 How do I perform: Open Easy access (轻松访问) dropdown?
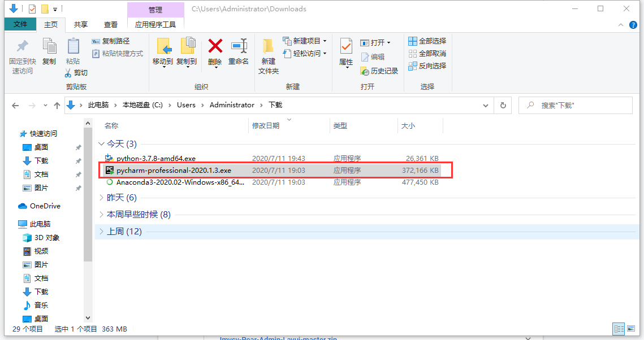(305, 53)
